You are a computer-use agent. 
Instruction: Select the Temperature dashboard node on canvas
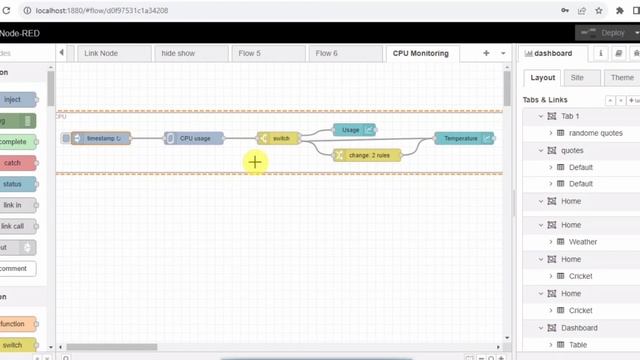tap(464, 138)
